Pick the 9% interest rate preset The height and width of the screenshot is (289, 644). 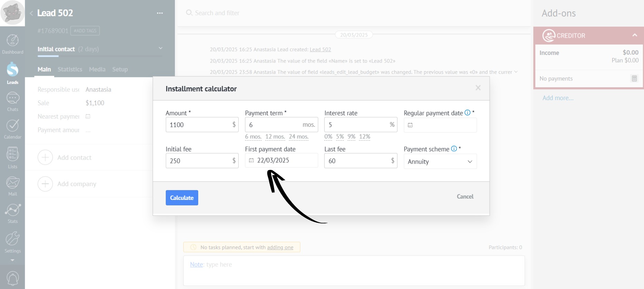pyautogui.click(x=351, y=137)
